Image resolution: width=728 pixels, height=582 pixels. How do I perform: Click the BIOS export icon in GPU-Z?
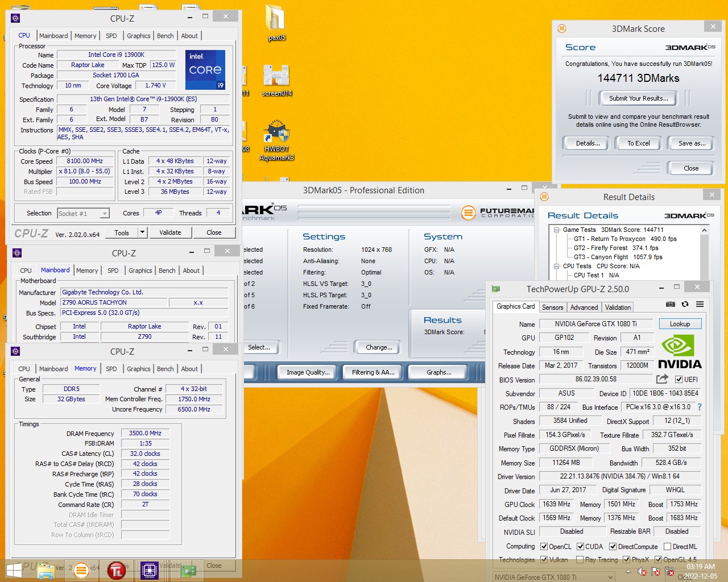pyautogui.click(x=662, y=379)
